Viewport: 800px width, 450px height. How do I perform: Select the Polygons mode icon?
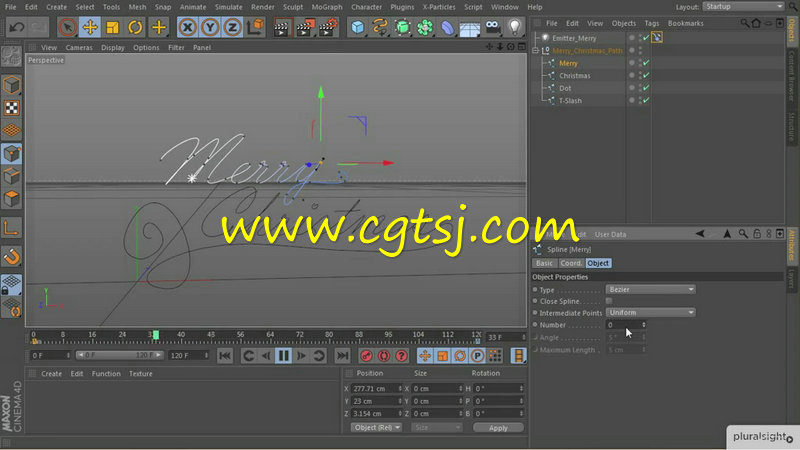point(11,198)
